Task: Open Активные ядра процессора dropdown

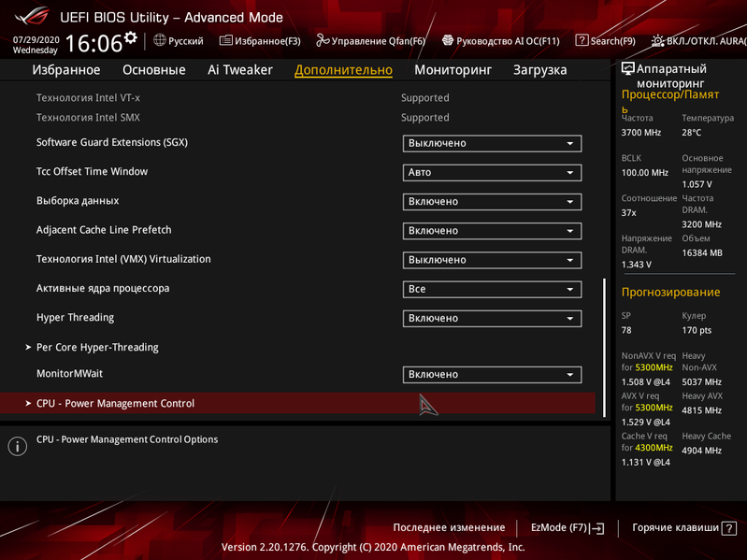Action: point(492,289)
